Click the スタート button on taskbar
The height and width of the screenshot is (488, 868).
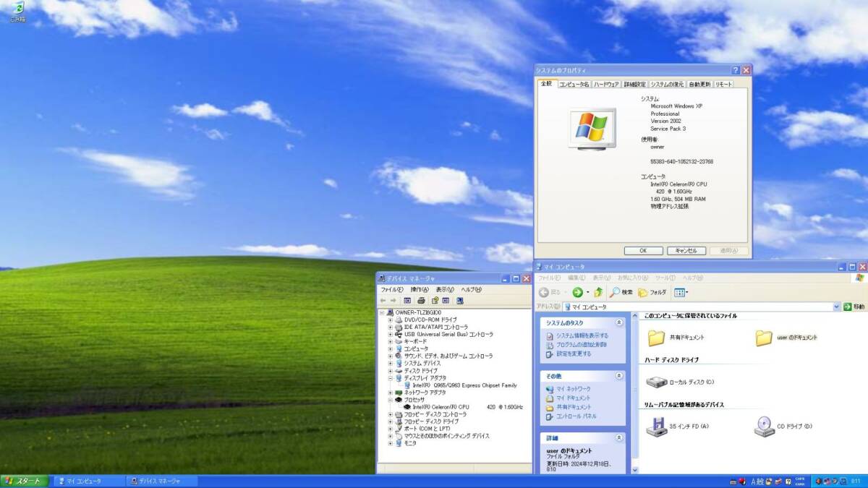click(x=24, y=481)
